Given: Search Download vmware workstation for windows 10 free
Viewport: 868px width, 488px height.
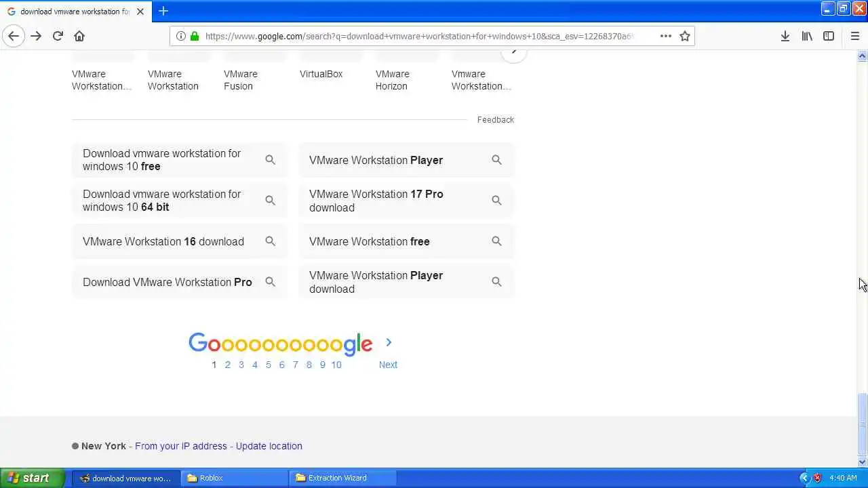Looking at the screenshot, I should tap(180, 160).
